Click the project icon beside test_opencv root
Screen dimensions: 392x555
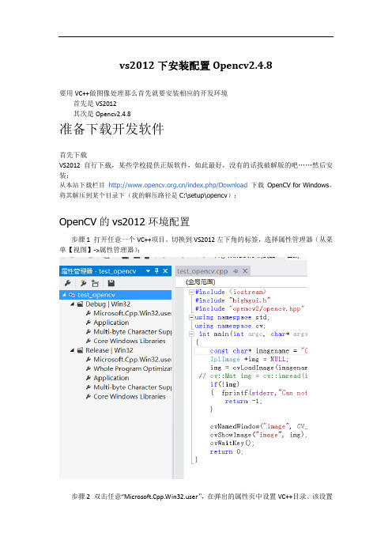[x=72, y=294]
